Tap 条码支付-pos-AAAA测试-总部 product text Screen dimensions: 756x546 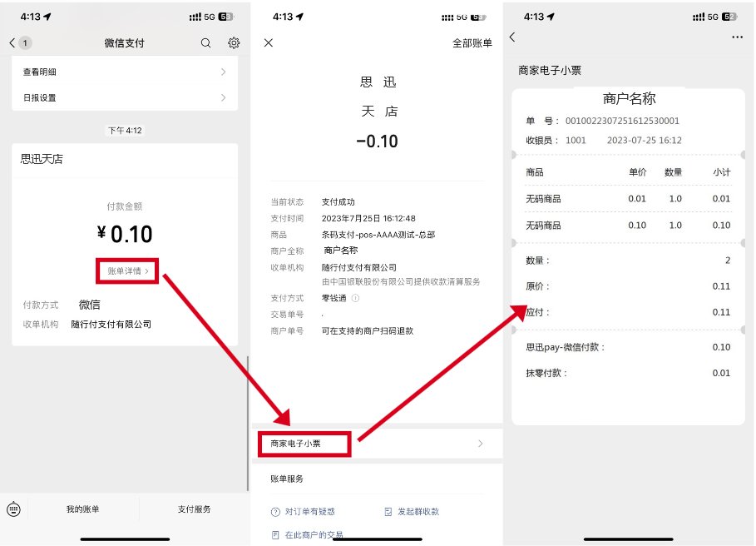click(378, 235)
